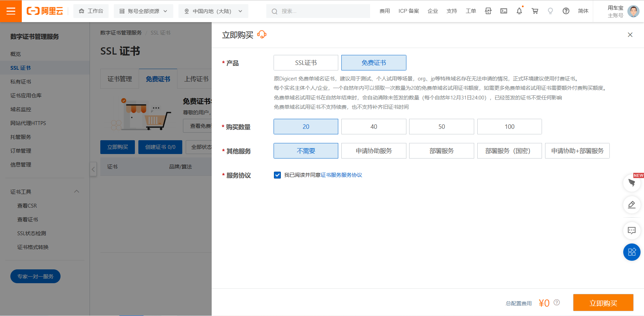Viewport: 644px width, 316px height.
Task: Toggle the service agreement checkbox
Action: tap(277, 175)
